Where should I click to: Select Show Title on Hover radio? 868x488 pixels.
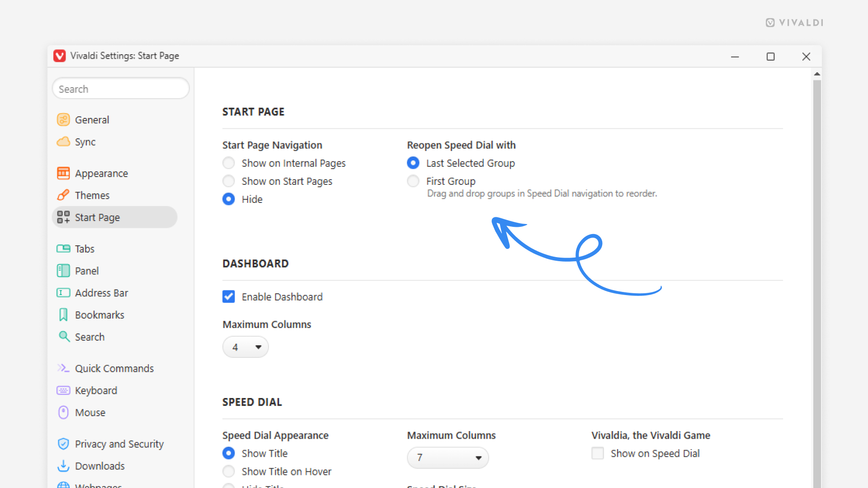[x=229, y=471]
